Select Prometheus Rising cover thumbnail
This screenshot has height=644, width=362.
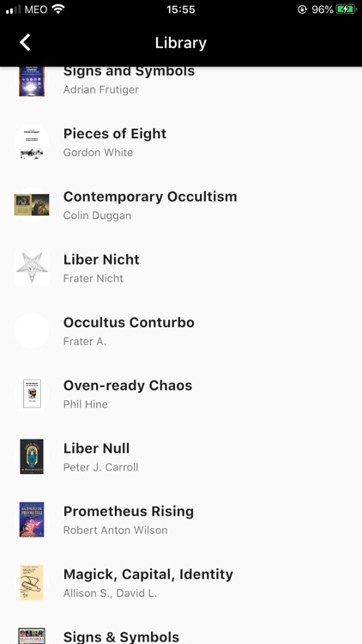(32, 519)
